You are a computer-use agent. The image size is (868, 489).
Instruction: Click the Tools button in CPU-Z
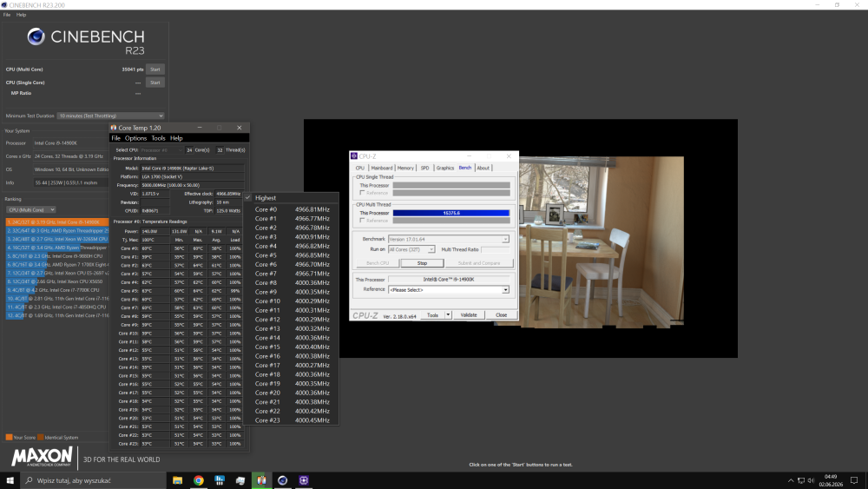[x=432, y=314]
